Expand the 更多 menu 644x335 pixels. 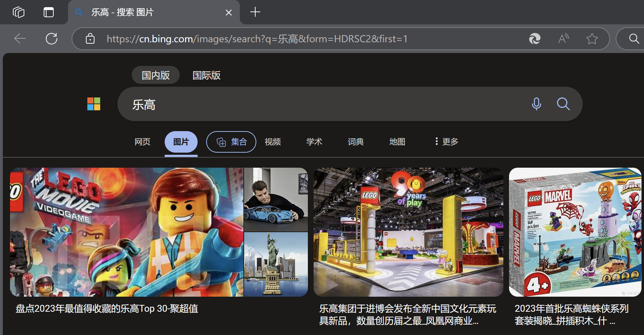446,142
